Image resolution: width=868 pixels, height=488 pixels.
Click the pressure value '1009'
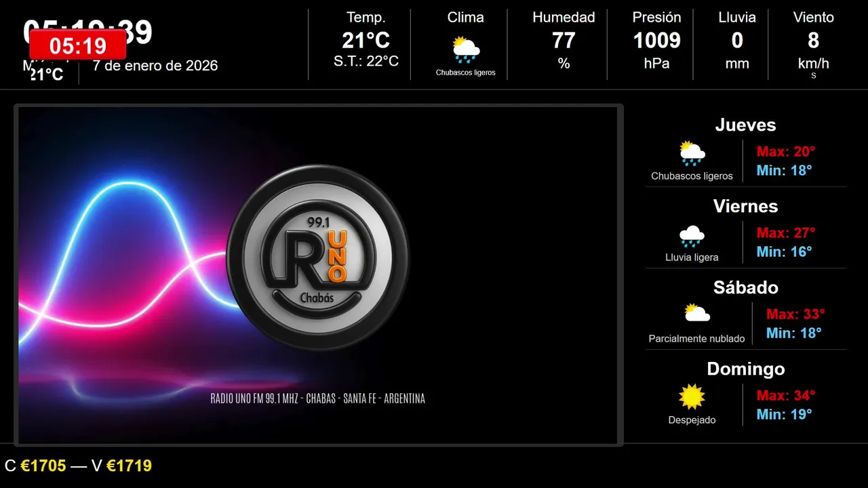[657, 41]
